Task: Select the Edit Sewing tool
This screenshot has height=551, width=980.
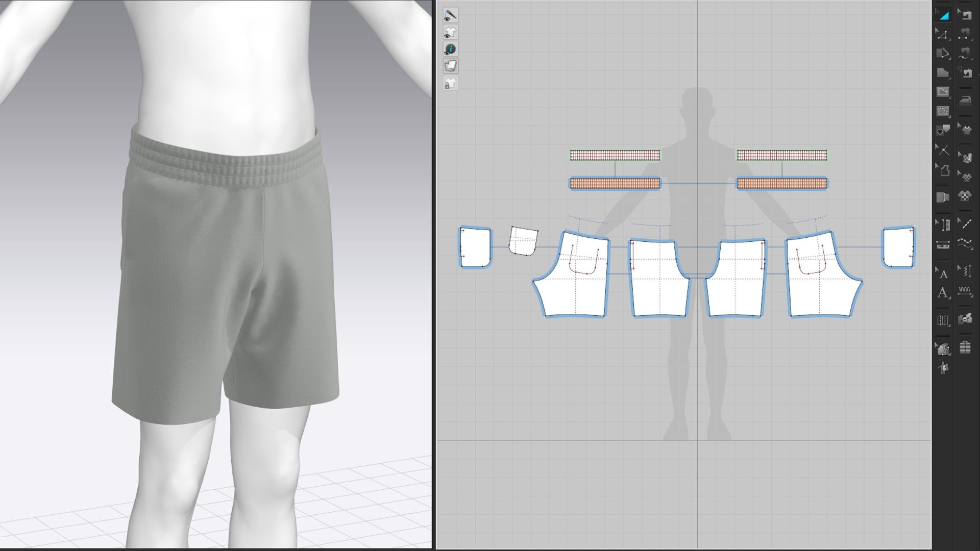Action: pos(965,15)
